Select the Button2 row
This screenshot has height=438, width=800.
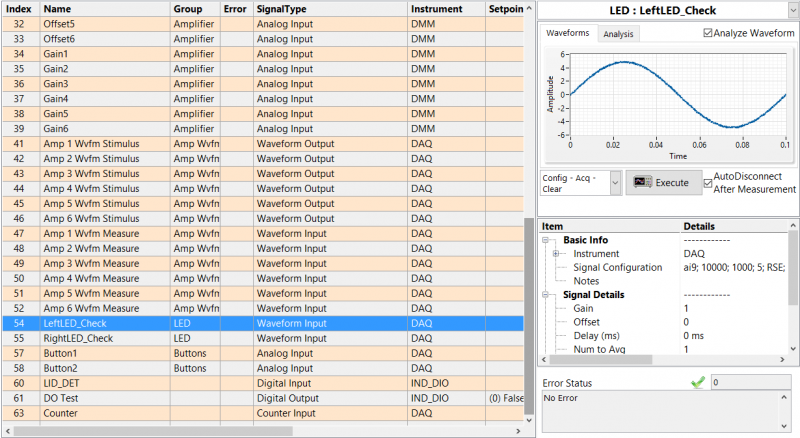(x=263, y=368)
